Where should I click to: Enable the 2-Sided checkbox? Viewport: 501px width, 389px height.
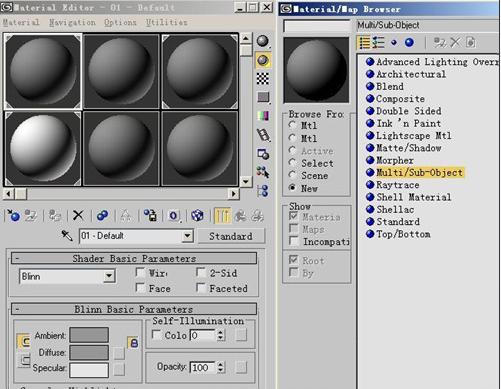pos(201,272)
